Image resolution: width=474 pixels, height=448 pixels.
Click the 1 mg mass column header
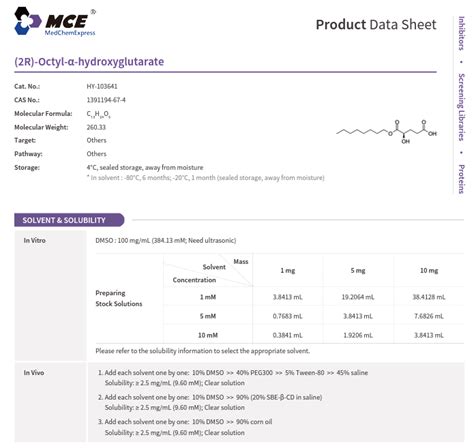[x=288, y=270]
